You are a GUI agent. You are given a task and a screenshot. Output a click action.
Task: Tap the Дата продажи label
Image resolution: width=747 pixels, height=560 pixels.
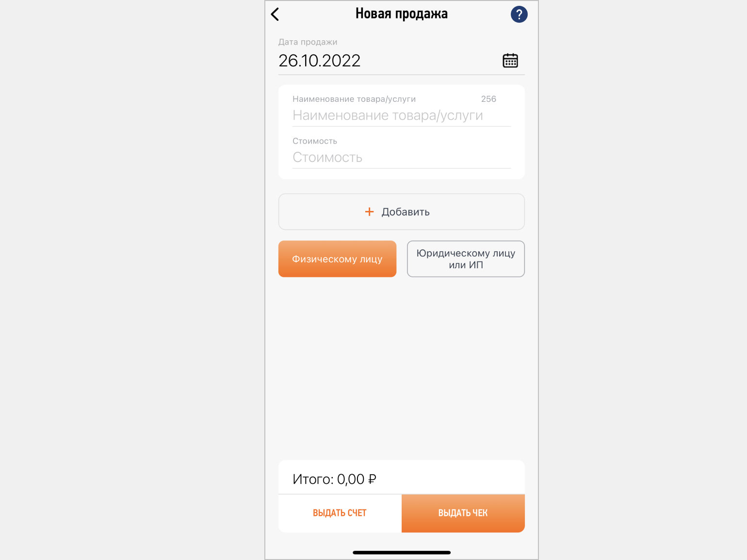tap(308, 42)
